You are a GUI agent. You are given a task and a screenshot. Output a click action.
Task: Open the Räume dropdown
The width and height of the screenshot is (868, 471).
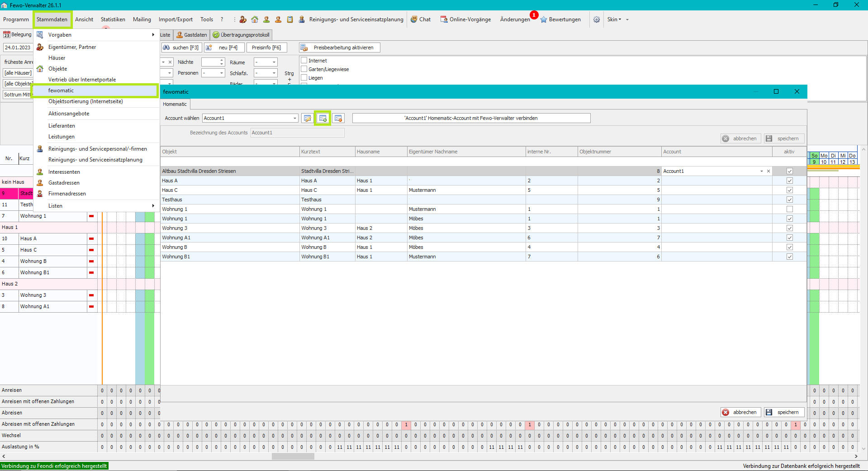[274, 62]
